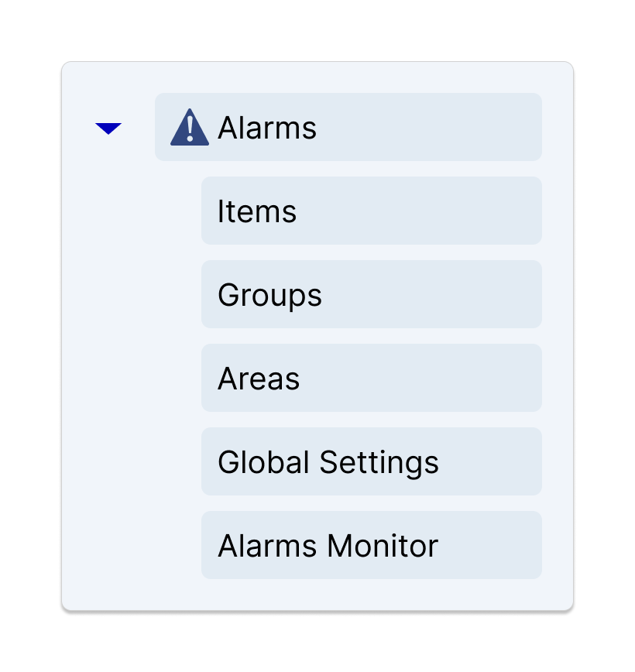Click the blue downward disclosure triangle
Viewport: 635px width, 672px height.
pos(108,129)
